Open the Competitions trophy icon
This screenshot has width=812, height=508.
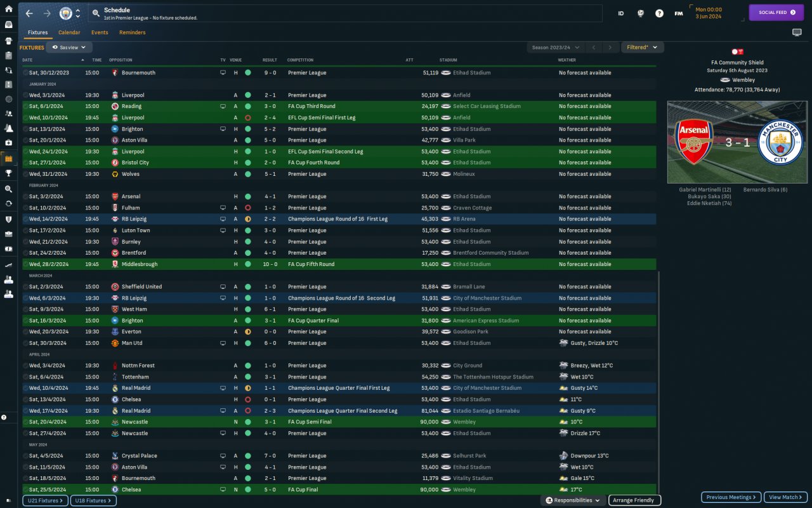click(9, 173)
